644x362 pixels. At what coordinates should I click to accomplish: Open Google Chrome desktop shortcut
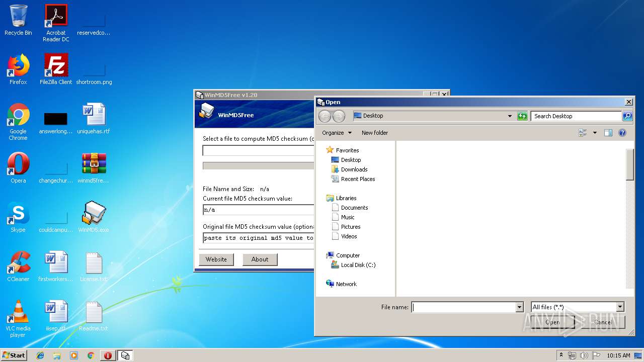coord(18,122)
